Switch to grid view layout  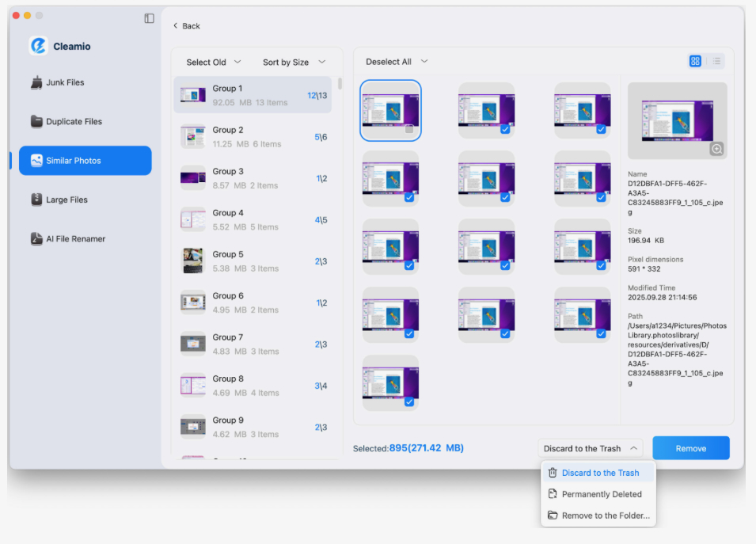695,61
